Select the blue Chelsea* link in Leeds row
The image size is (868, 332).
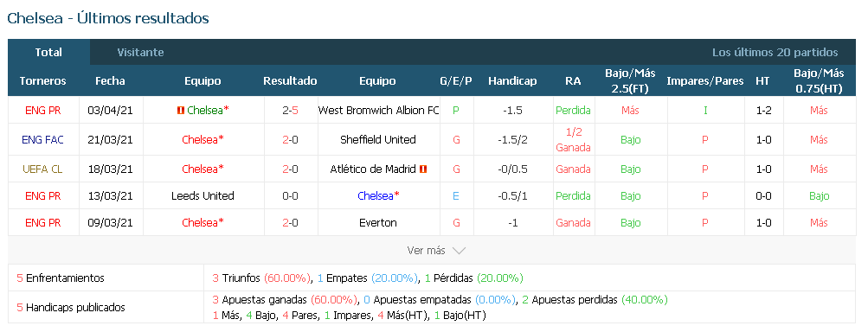pyautogui.click(x=379, y=196)
